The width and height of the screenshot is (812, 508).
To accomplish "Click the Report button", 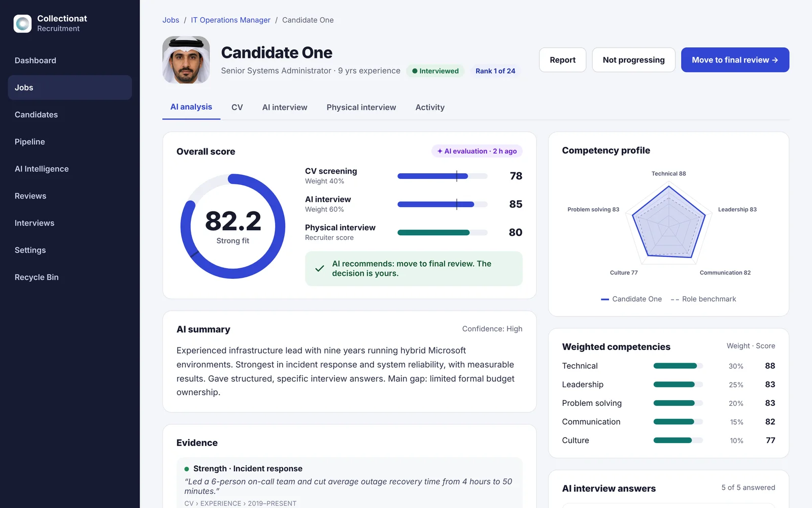I will click(x=562, y=60).
